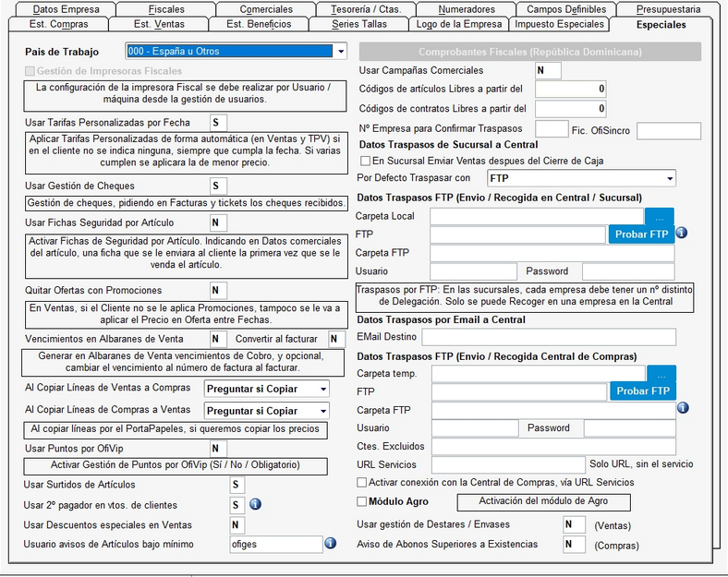
Task: Open Al Copiar Líneas de Ventas a Compras dropdown
Action: pyautogui.click(x=323, y=390)
